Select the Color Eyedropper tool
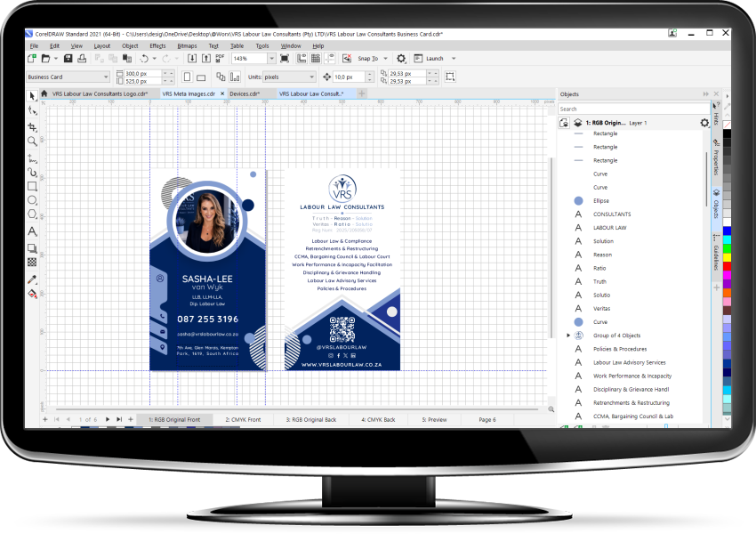Viewport: 756px width, 534px height. point(32,279)
